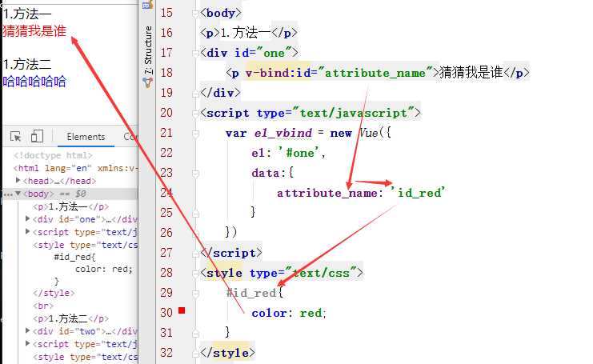Expand the script node below div id="one"
Viewport: 593px width, 364px height.
click(27, 231)
